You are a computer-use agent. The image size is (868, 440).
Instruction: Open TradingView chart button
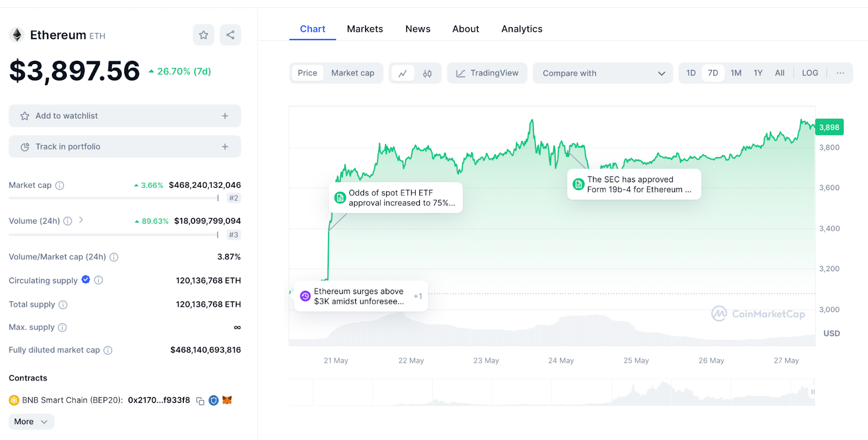click(487, 73)
